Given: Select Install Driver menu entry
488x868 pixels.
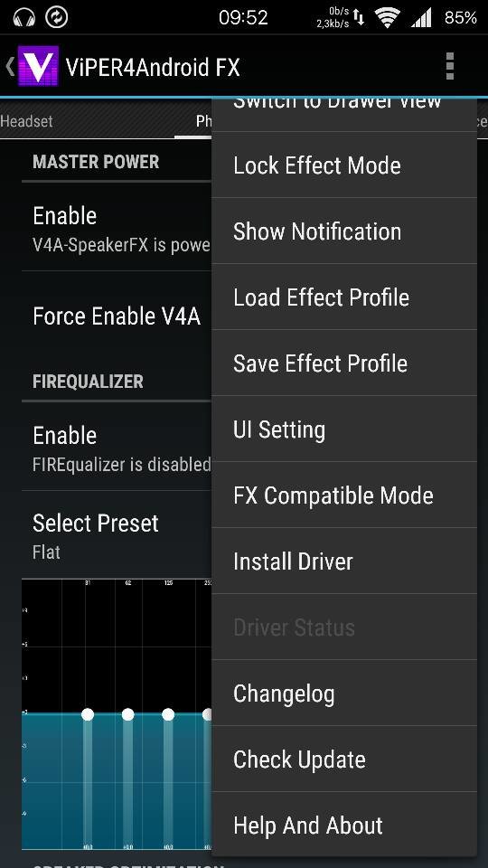Looking at the screenshot, I should [344, 561].
